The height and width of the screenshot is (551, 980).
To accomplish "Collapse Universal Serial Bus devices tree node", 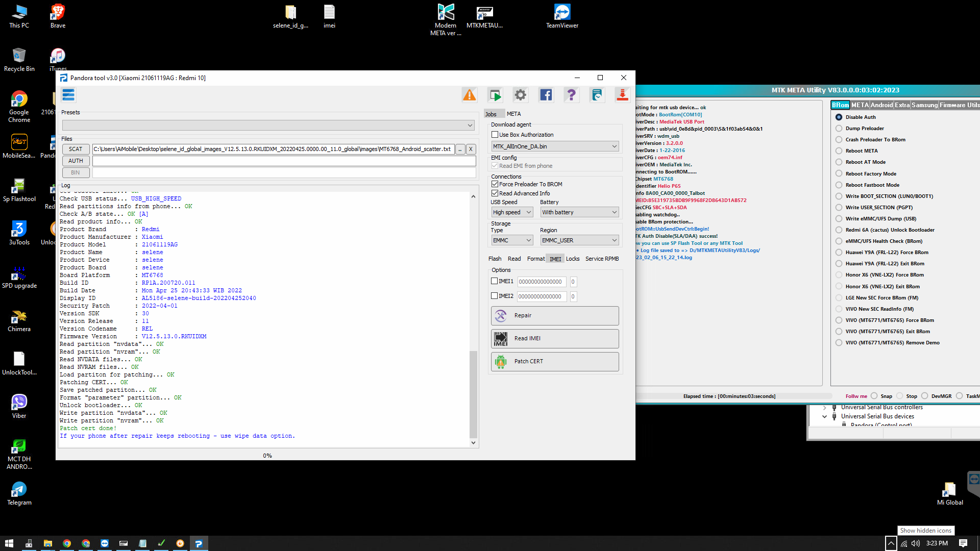I will tap(824, 417).
